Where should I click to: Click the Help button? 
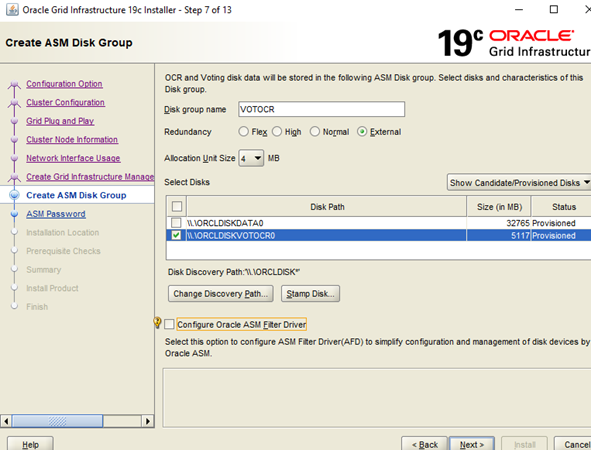tap(30, 444)
